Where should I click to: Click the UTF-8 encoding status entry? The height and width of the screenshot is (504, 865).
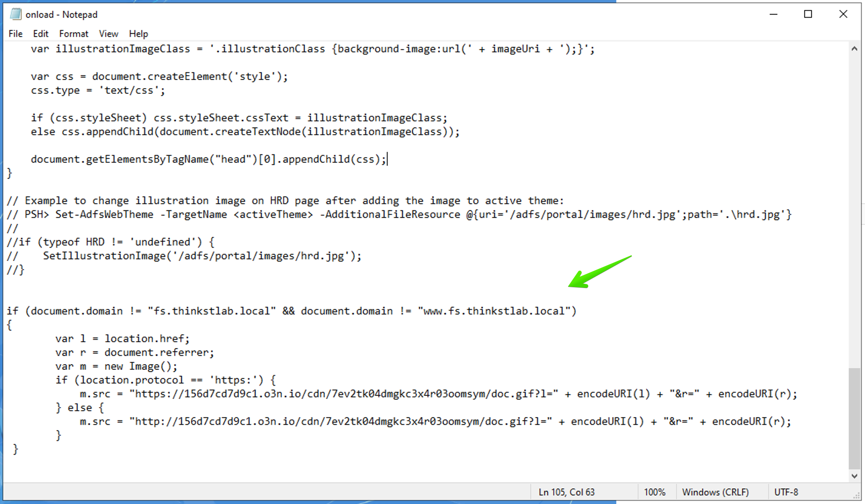point(786,492)
